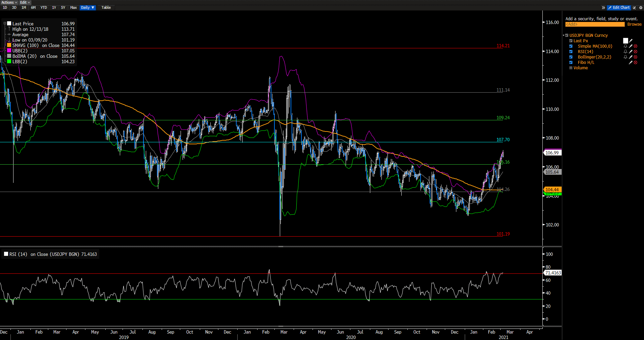Click the USDJPY BGN Curncy label
The width and height of the screenshot is (644, 340).
pyautogui.click(x=588, y=35)
